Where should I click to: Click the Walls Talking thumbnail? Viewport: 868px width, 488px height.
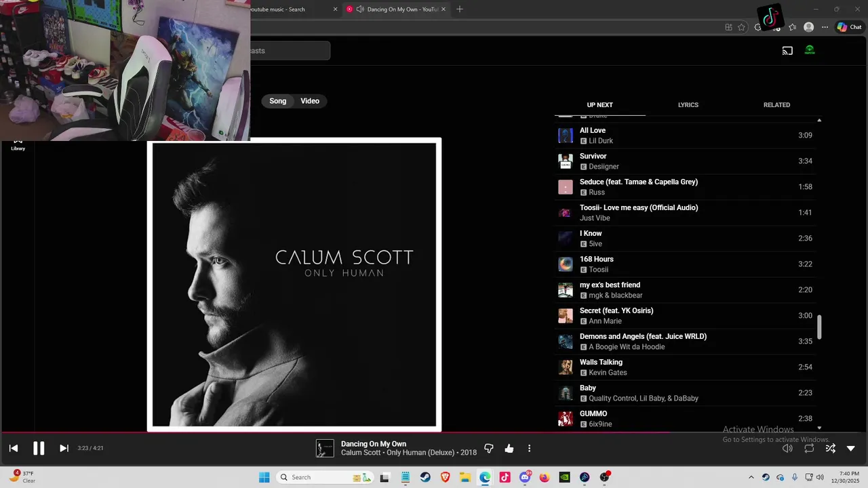pyautogui.click(x=566, y=367)
